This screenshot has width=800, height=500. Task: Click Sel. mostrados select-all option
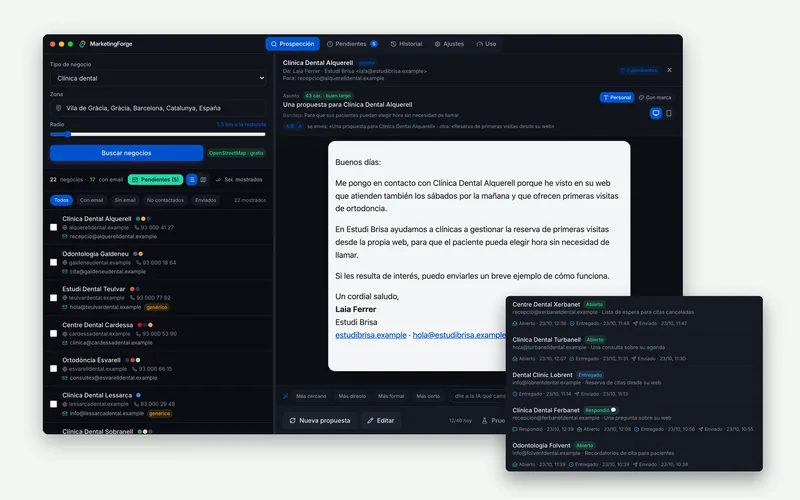pyautogui.click(x=239, y=180)
